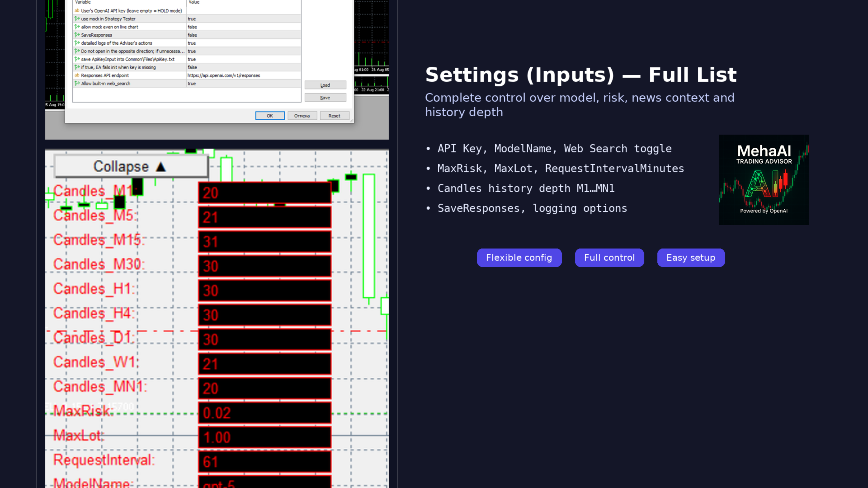The height and width of the screenshot is (488, 868).
Task: Click the Отмена cancel button
Action: (x=302, y=116)
